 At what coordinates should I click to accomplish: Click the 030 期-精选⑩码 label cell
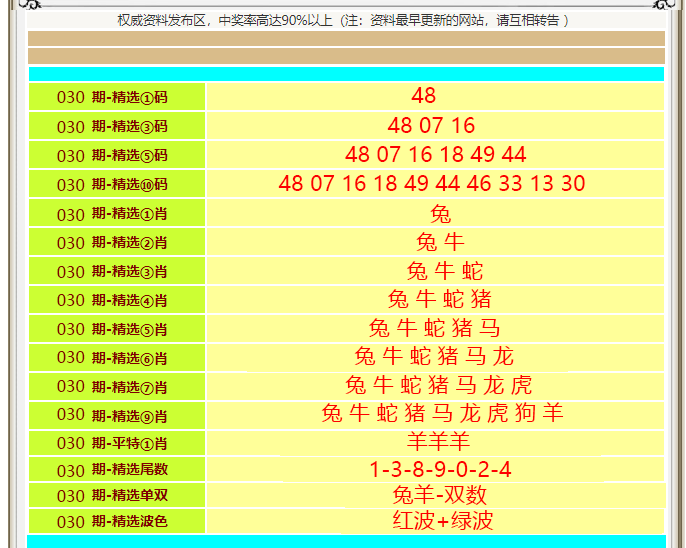116,184
